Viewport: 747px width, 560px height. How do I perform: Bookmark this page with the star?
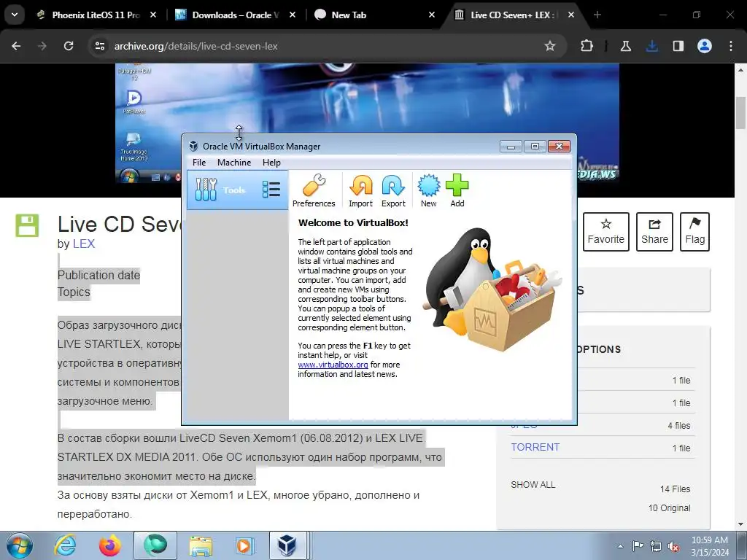click(550, 46)
